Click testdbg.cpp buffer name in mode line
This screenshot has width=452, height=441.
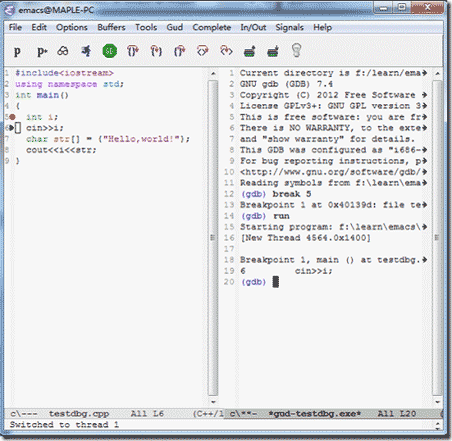[x=79, y=414]
